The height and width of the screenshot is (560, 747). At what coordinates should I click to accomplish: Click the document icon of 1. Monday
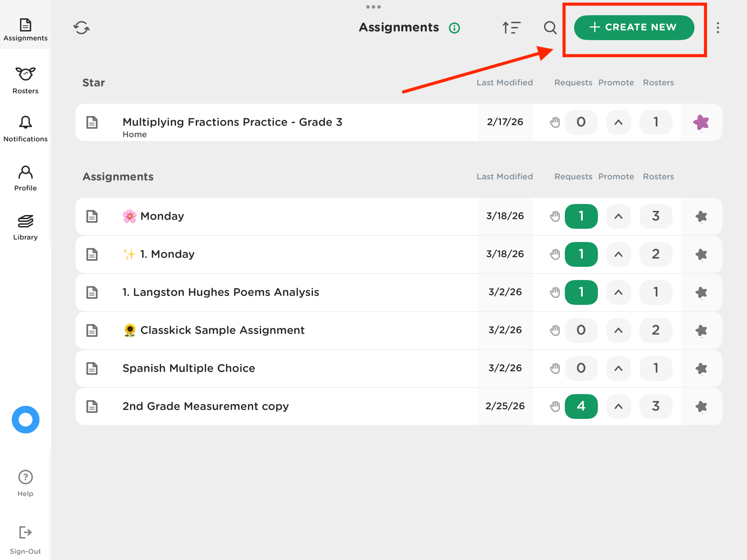(x=92, y=254)
